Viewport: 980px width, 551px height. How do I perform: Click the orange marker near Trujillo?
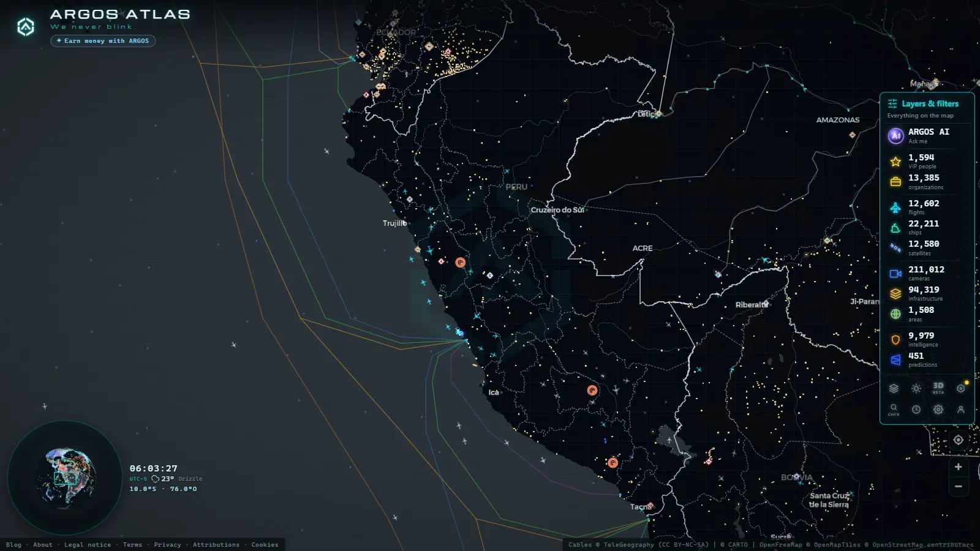coord(461,263)
